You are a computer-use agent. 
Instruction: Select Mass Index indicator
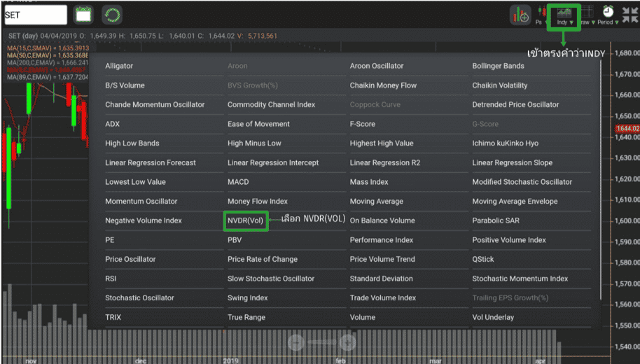pyautogui.click(x=369, y=182)
